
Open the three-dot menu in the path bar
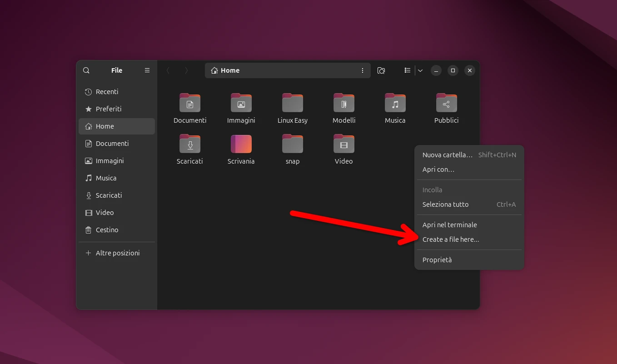(x=362, y=70)
